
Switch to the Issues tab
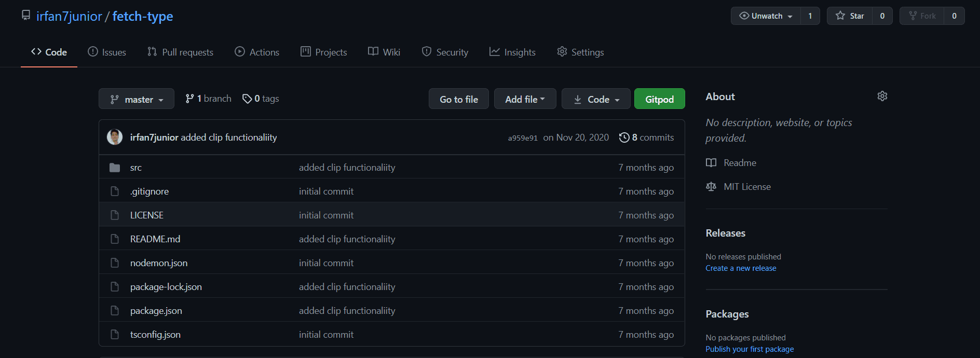(x=107, y=52)
